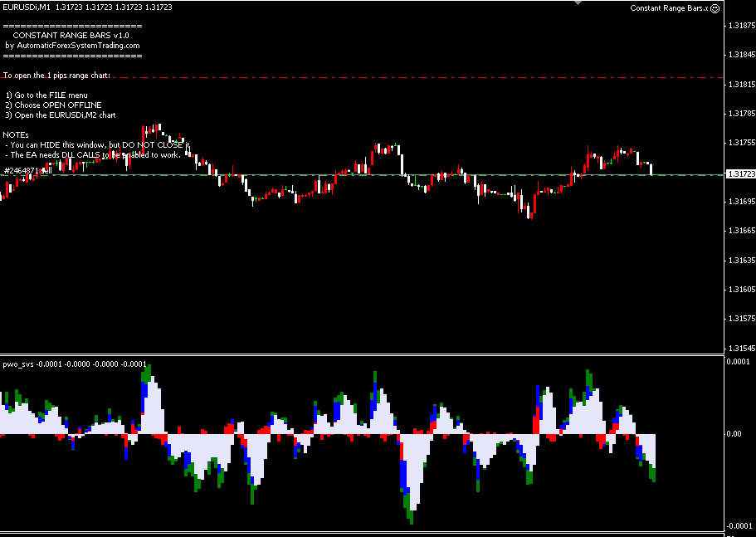The image size is (756, 537).
Task: Click '3) Open the EURUSDi,M2 chart' line
Action: coord(61,115)
